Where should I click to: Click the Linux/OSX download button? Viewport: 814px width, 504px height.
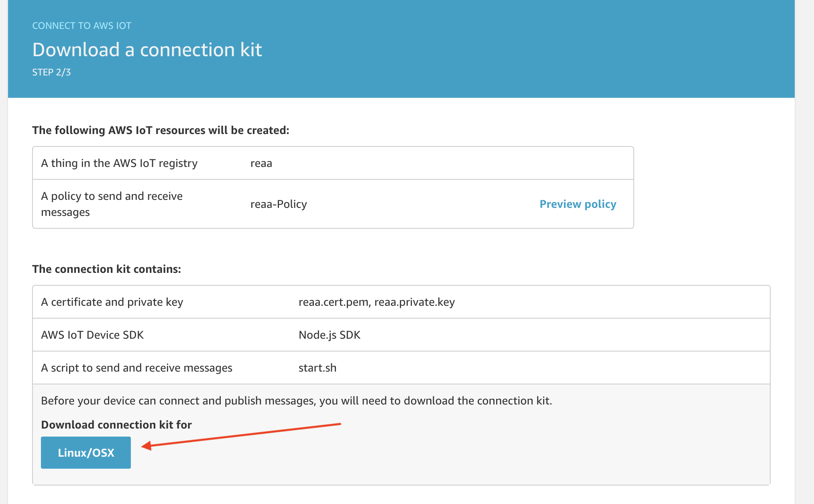[x=86, y=453]
